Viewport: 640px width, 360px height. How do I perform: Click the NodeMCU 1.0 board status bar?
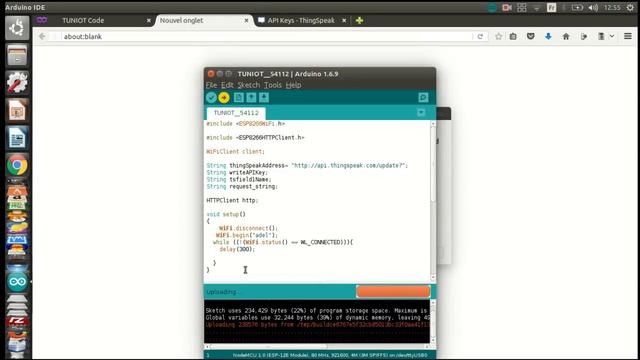(x=330, y=355)
